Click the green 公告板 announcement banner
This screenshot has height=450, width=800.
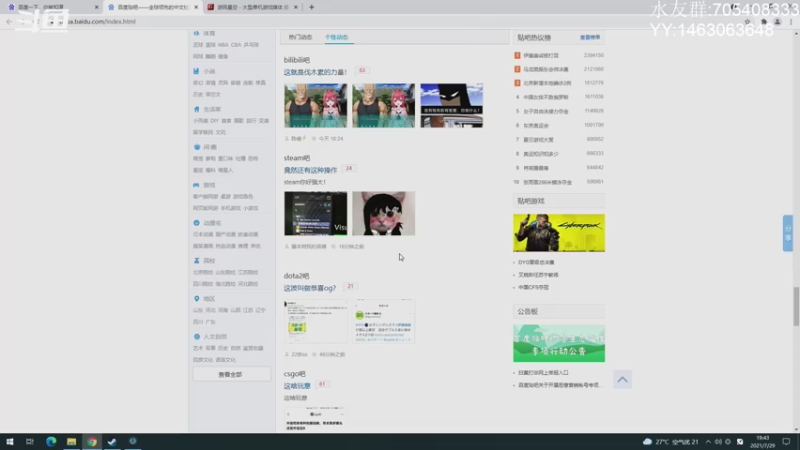tap(559, 343)
